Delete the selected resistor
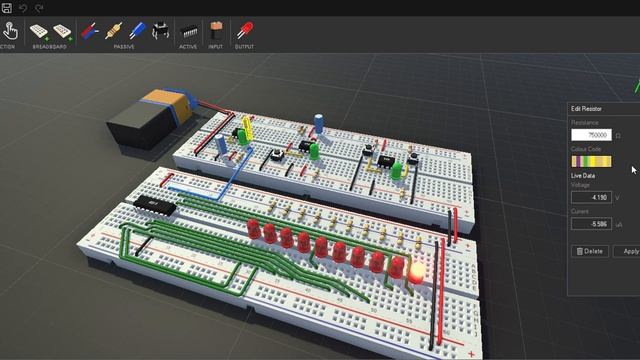Image resolution: width=640 pixels, height=360 pixels. [x=590, y=251]
